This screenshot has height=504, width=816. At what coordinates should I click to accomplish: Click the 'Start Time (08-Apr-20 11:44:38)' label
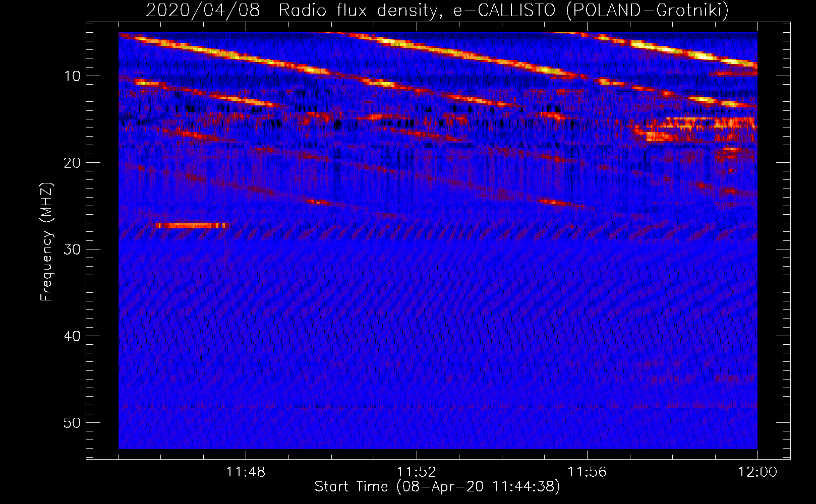coord(437,486)
